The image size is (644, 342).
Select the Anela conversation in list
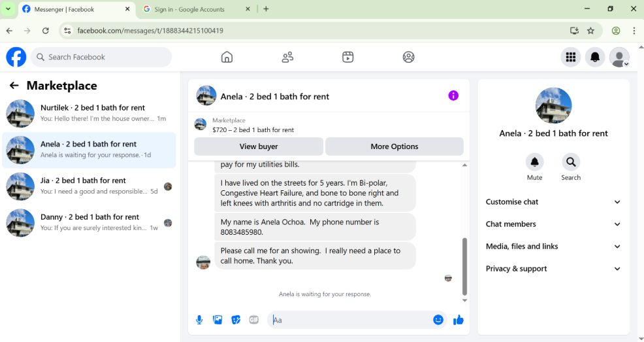point(89,150)
